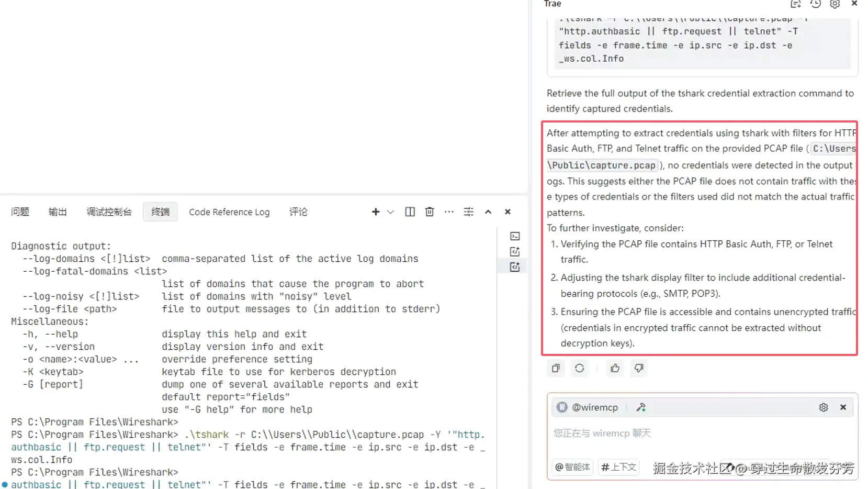Give the response a thumbs down

pos(639,368)
